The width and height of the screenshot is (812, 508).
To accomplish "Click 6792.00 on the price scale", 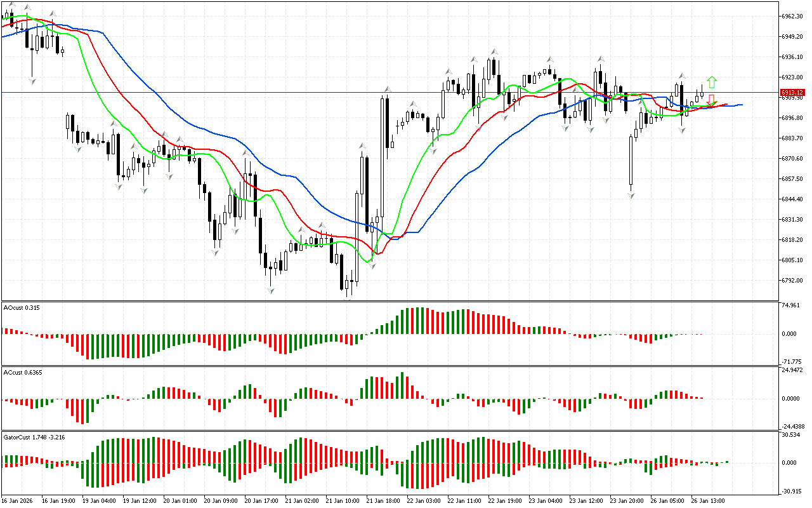I will tap(793, 280).
